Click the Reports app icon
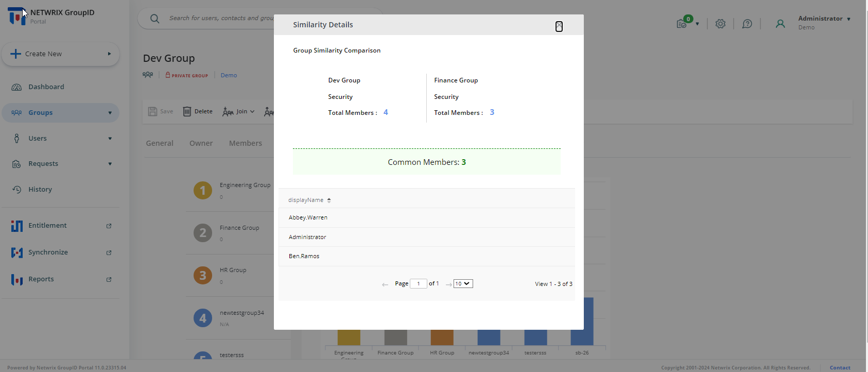 [x=17, y=279]
